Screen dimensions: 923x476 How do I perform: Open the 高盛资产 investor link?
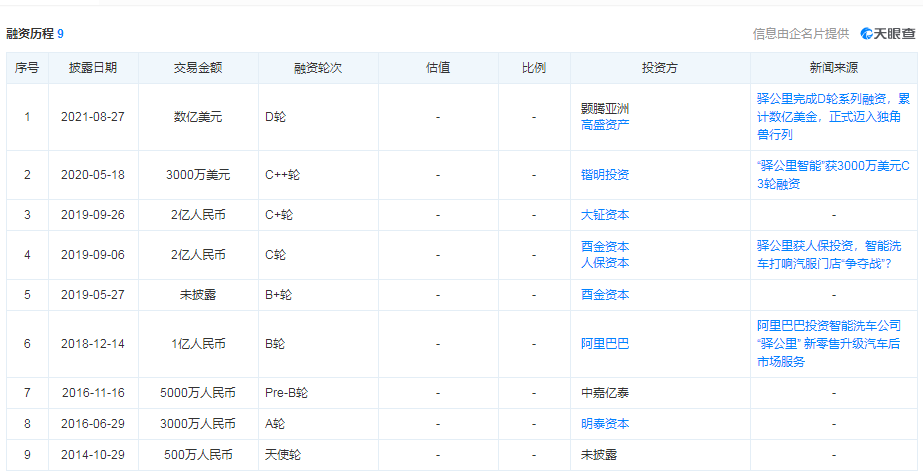click(x=605, y=125)
